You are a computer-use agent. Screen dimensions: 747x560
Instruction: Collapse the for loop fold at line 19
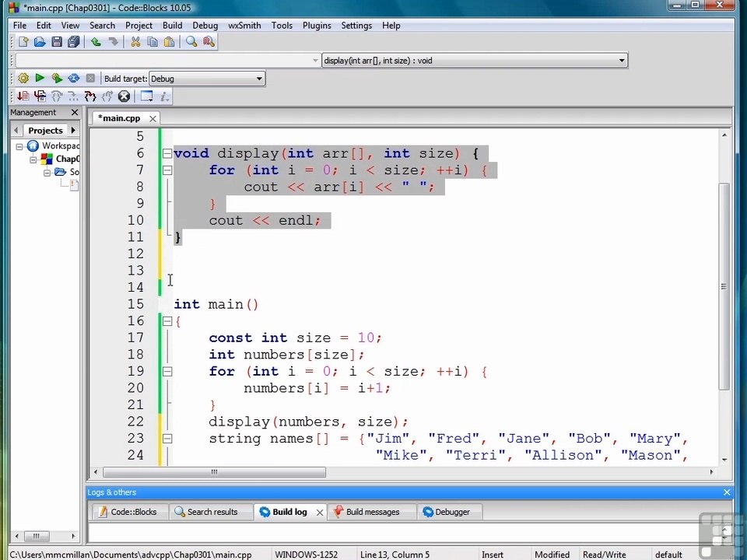click(167, 372)
